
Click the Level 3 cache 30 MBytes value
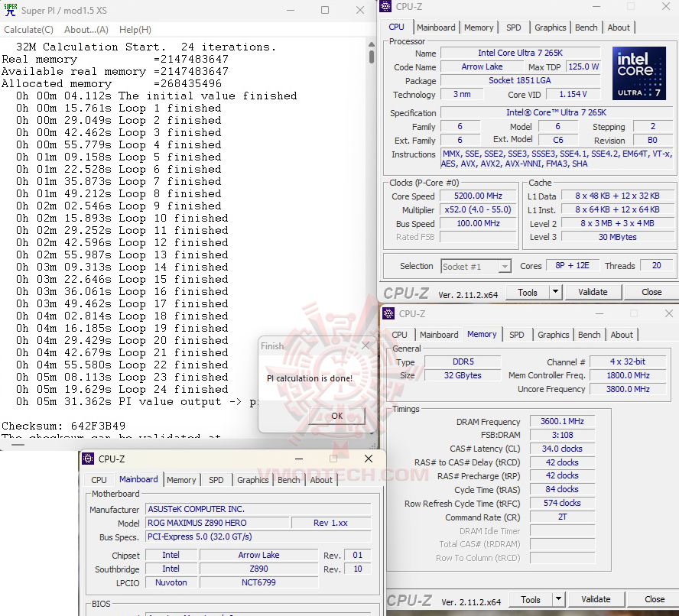point(618,237)
